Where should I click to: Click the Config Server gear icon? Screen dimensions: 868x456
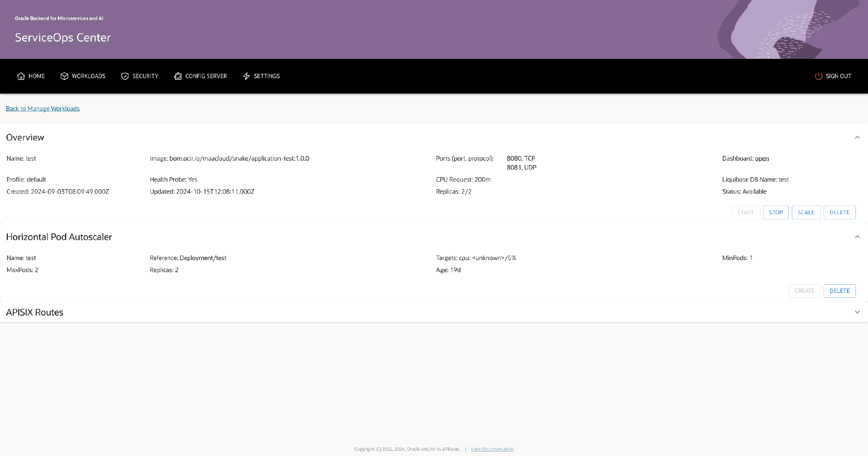pyautogui.click(x=178, y=76)
